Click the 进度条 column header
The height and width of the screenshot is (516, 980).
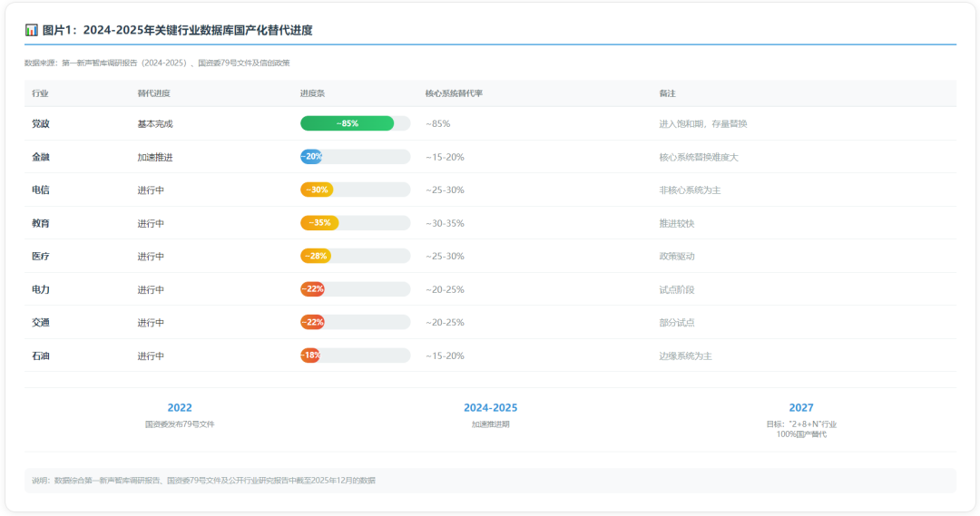tap(312, 93)
